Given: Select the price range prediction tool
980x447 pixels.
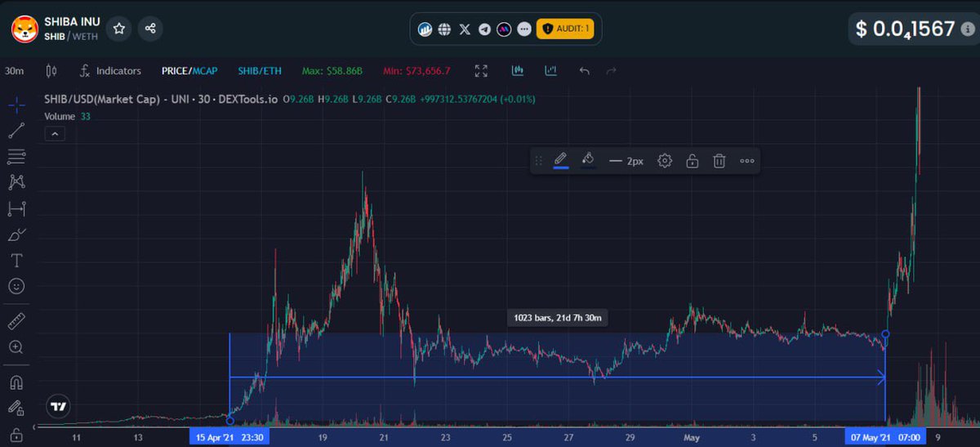Looking at the screenshot, I should point(16,208).
